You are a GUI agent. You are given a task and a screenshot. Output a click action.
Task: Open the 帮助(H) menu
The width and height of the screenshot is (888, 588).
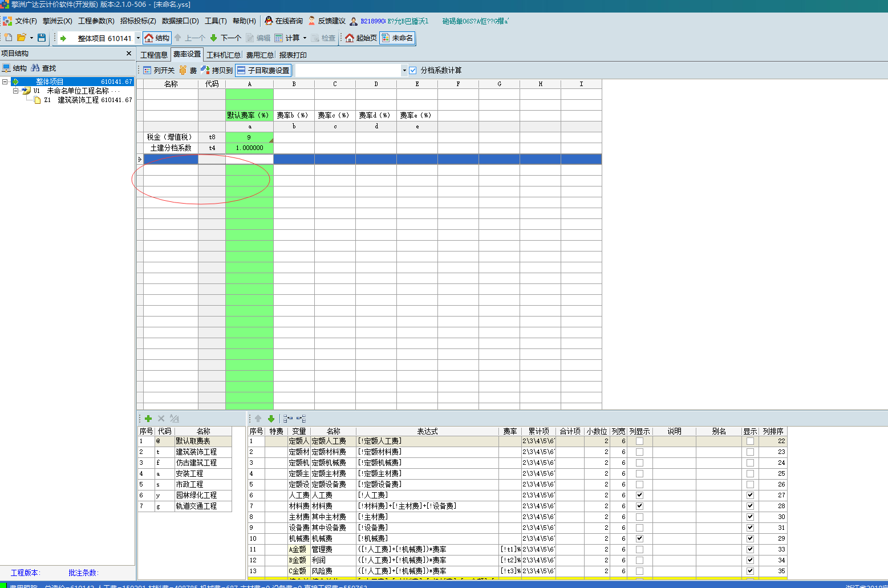[244, 21]
